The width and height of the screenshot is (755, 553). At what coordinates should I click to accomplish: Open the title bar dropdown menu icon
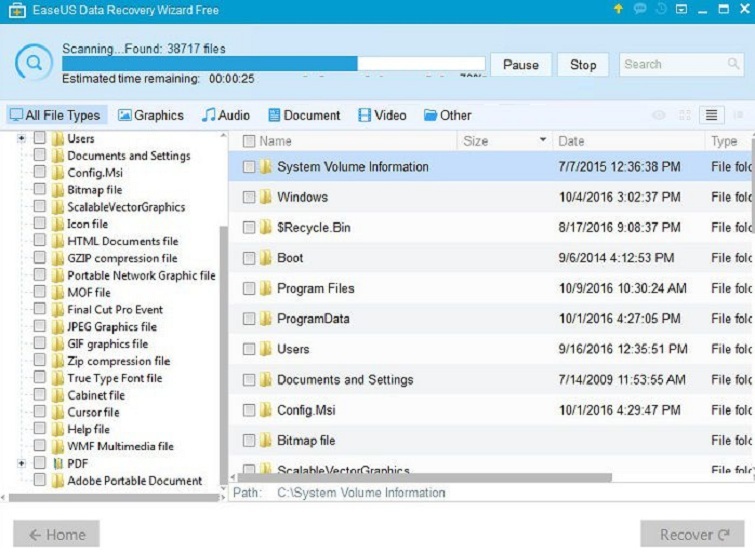tap(681, 9)
